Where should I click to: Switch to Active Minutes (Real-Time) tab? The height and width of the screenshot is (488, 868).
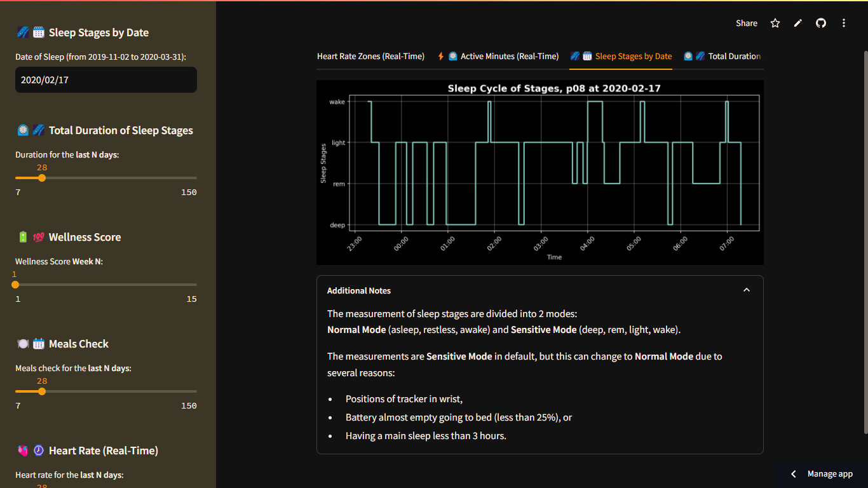498,56
